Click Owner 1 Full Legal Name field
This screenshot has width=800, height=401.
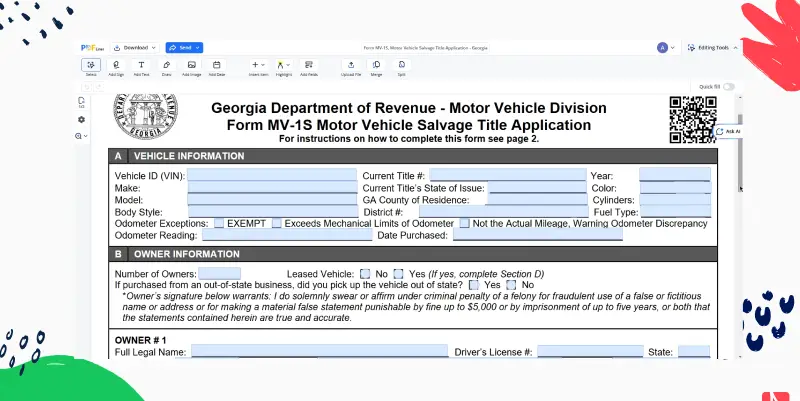coord(319,351)
